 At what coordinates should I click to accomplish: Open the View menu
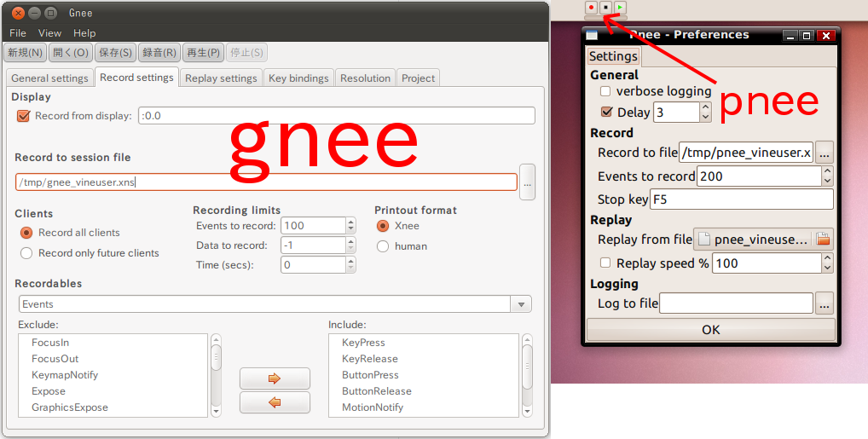tap(49, 33)
